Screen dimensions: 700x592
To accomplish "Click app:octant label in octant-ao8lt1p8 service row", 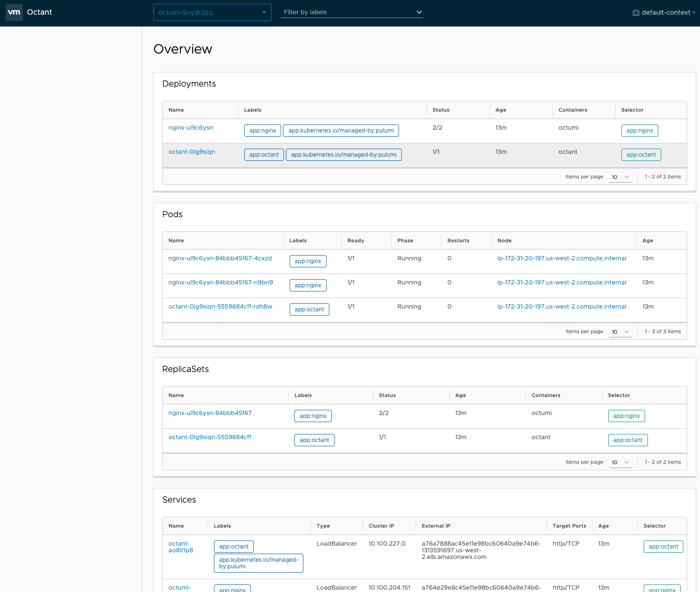I will (234, 547).
